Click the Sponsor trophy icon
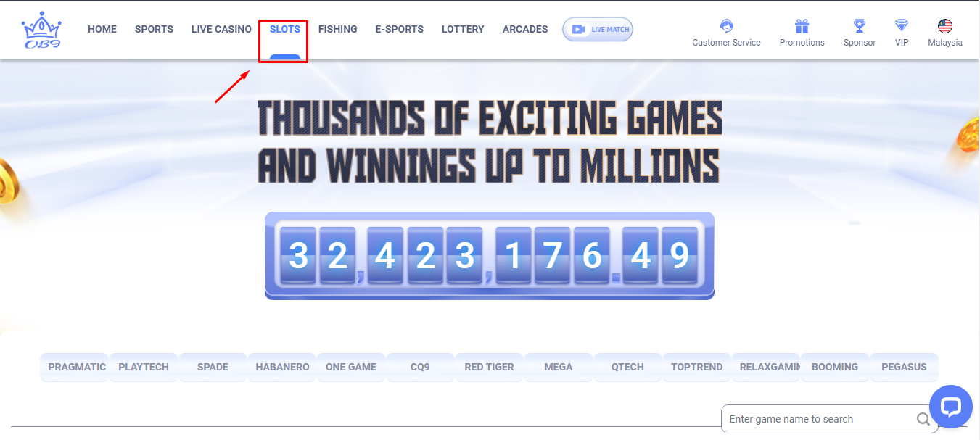980x440 pixels. (859, 24)
